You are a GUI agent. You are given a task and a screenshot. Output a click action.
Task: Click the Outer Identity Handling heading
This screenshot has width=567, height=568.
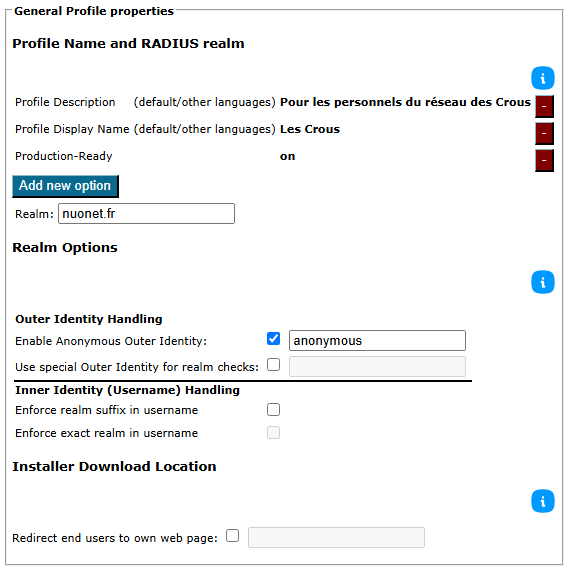coord(89,319)
